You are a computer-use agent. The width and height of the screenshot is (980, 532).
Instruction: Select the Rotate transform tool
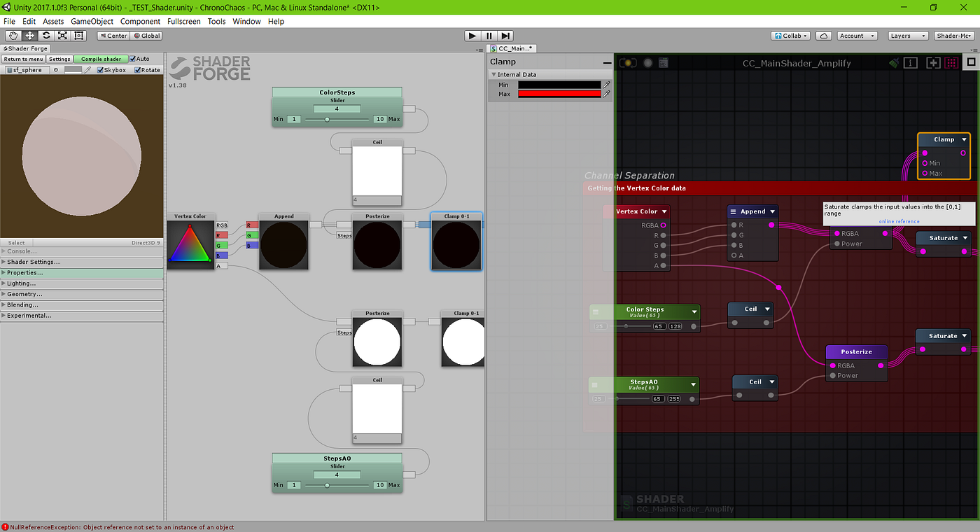pos(46,36)
